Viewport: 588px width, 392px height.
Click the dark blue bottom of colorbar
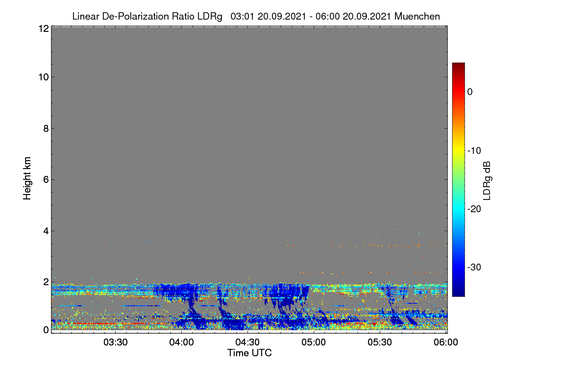coord(458,293)
